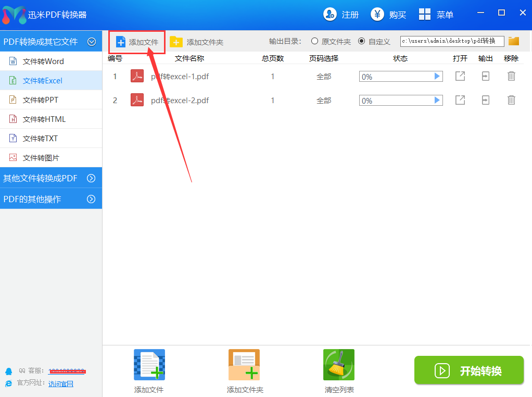Clear the list with the broom icon
The image size is (532, 397).
(x=339, y=365)
